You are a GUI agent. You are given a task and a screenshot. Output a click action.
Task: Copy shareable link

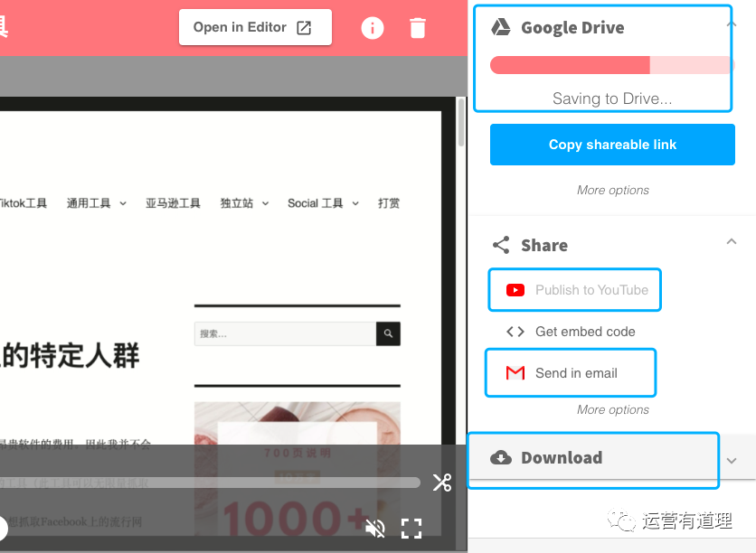[612, 145]
